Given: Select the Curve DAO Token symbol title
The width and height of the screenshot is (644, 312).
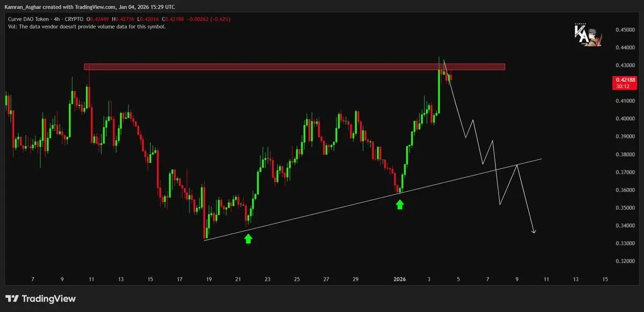Looking at the screenshot, I should (x=30, y=19).
